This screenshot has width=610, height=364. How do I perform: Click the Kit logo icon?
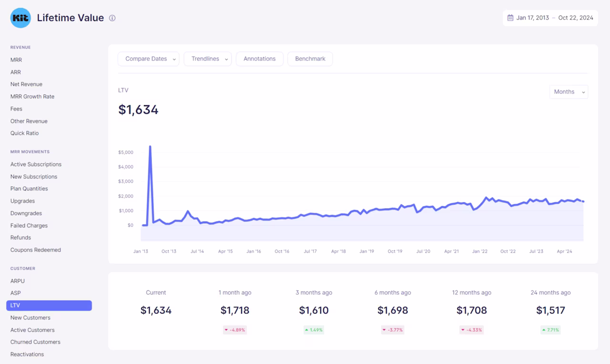pyautogui.click(x=20, y=18)
